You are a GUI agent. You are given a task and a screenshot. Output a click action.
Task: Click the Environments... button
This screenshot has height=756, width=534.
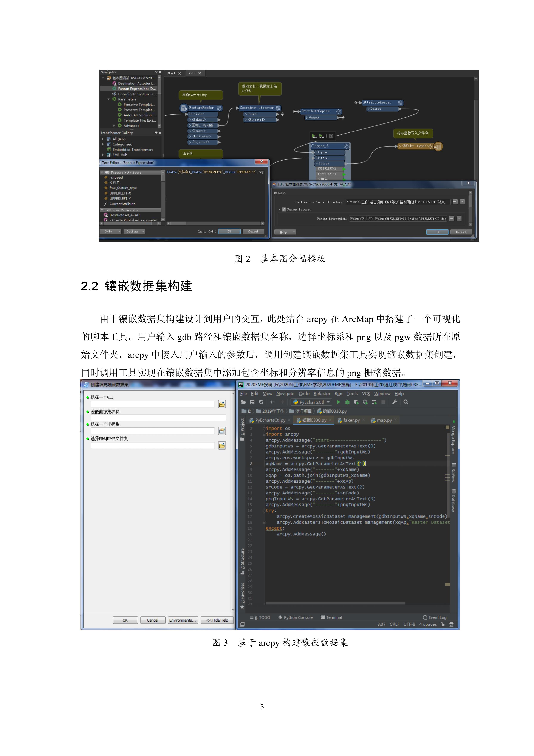click(183, 620)
